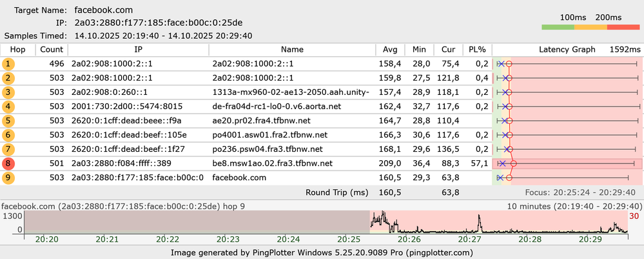This screenshot has height=259, width=644.
Task: Click the hop 7 number circle
Action: coord(8,149)
